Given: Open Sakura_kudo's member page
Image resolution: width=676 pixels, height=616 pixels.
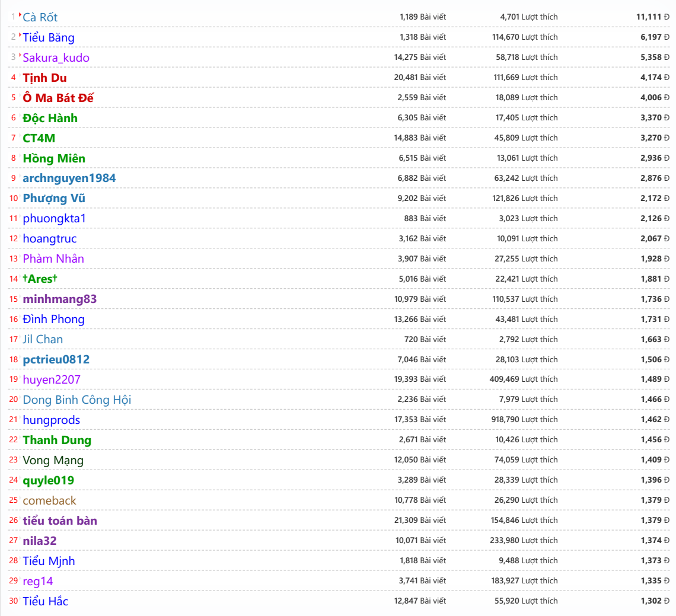Looking at the screenshot, I should click(x=56, y=58).
